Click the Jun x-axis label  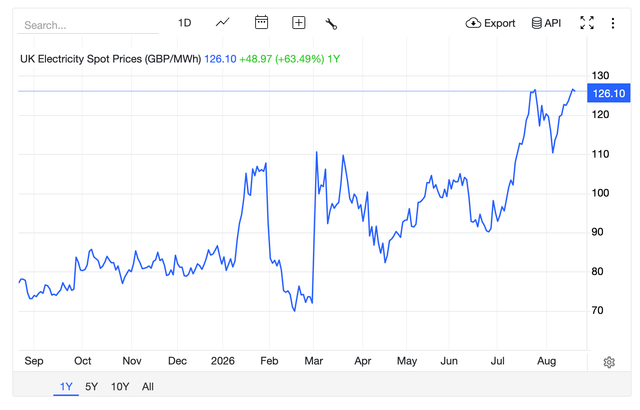tap(449, 361)
